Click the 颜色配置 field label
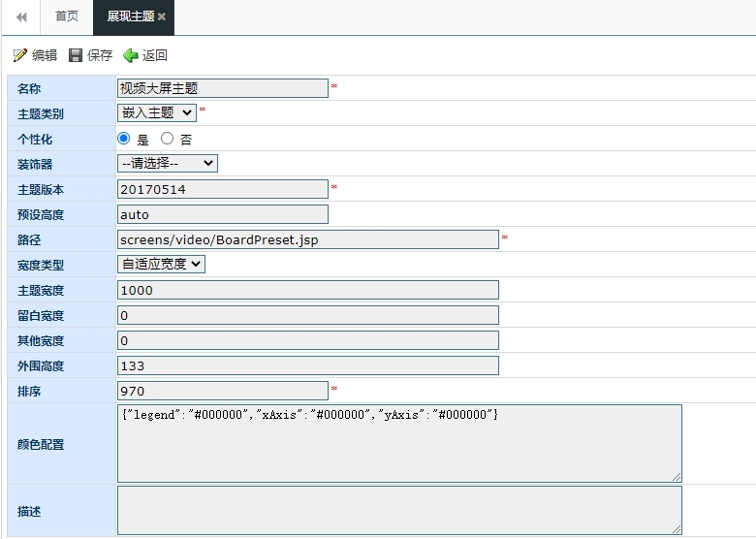This screenshot has width=756, height=539. pos(41,445)
